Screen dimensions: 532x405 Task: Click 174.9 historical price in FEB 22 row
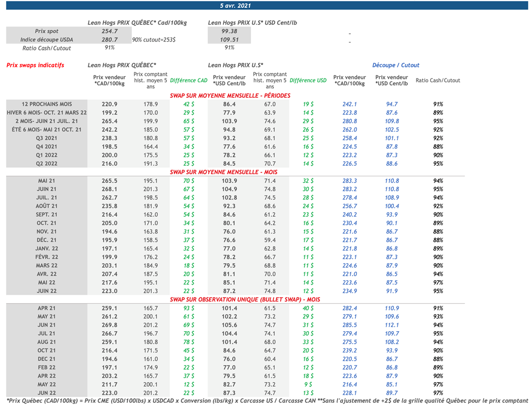pos(151,368)
